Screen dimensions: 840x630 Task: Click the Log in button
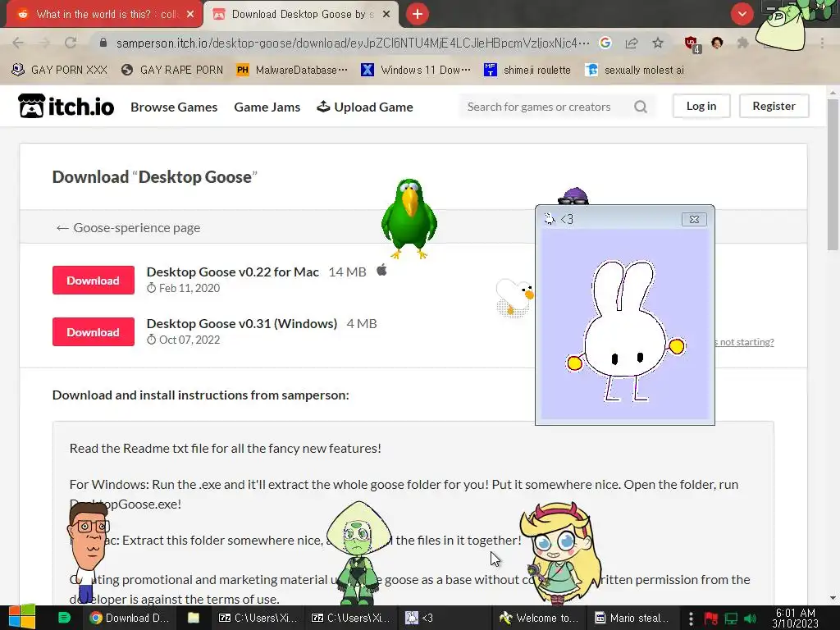pyautogui.click(x=701, y=106)
